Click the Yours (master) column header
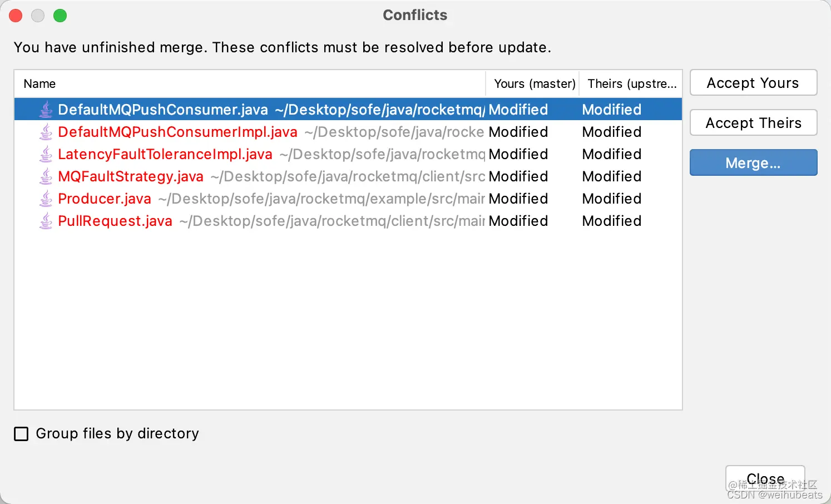Screen dimensions: 831x504 [533, 84]
